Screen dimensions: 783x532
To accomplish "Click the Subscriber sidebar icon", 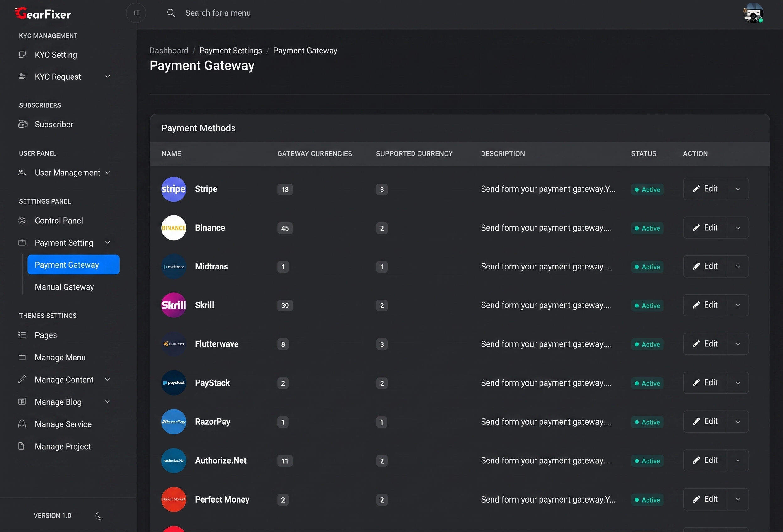I will pos(23,124).
